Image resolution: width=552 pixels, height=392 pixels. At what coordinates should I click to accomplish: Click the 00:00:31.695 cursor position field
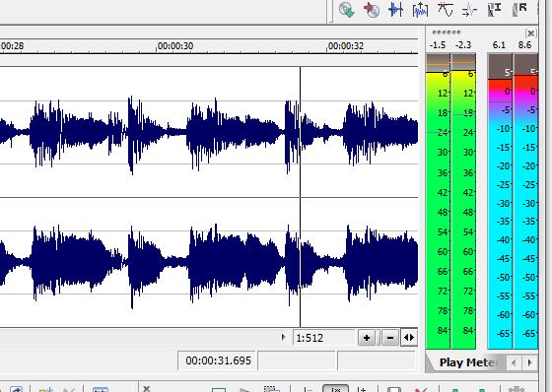click(x=218, y=360)
